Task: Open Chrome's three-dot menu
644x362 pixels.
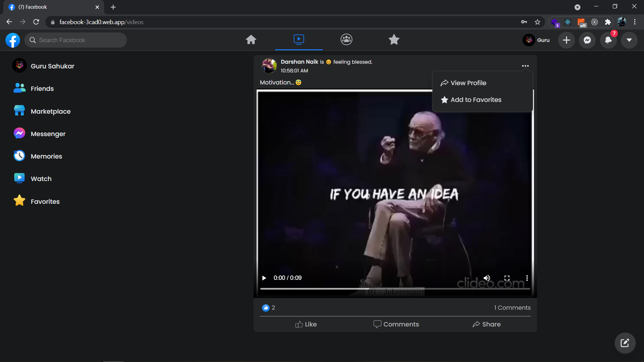Action: [635, 22]
